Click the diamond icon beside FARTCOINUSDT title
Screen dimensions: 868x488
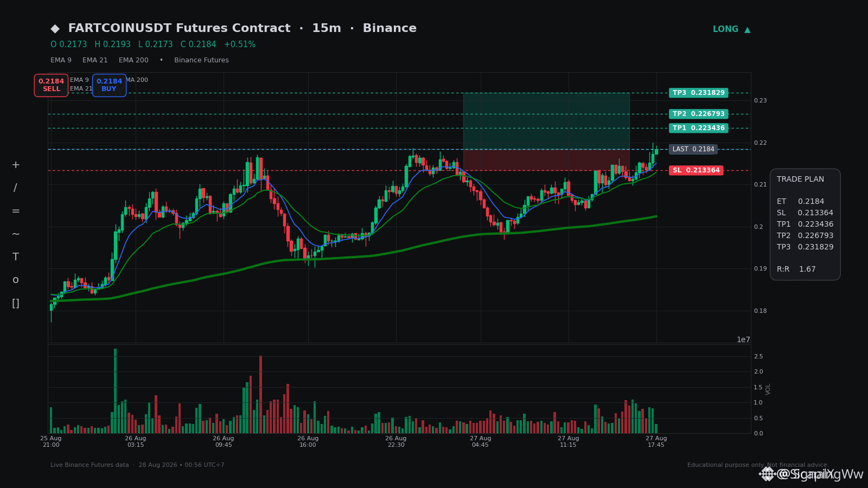pyautogui.click(x=55, y=29)
